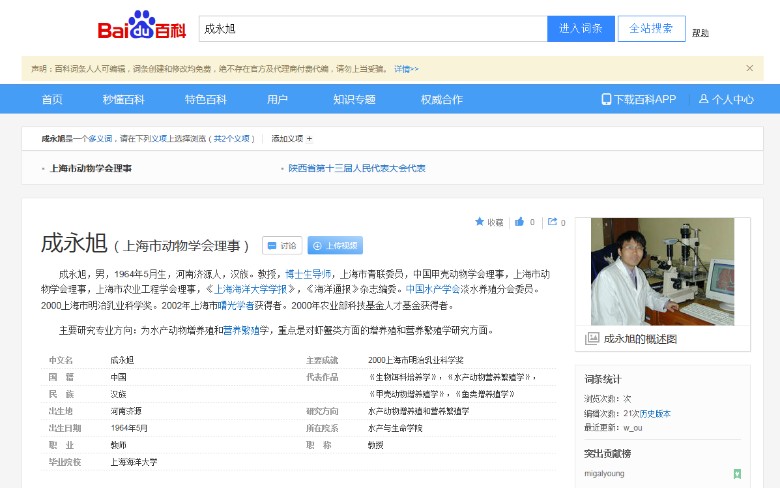Image resolution: width=780 pixels, height=488 pixels.
Task: Close the yellow notice banner
Action: pos(750,68)
